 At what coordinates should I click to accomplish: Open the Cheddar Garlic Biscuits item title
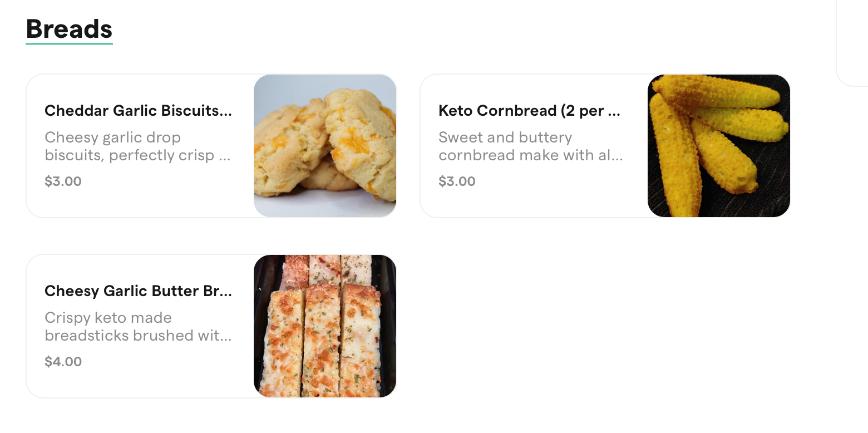[137, 111]
